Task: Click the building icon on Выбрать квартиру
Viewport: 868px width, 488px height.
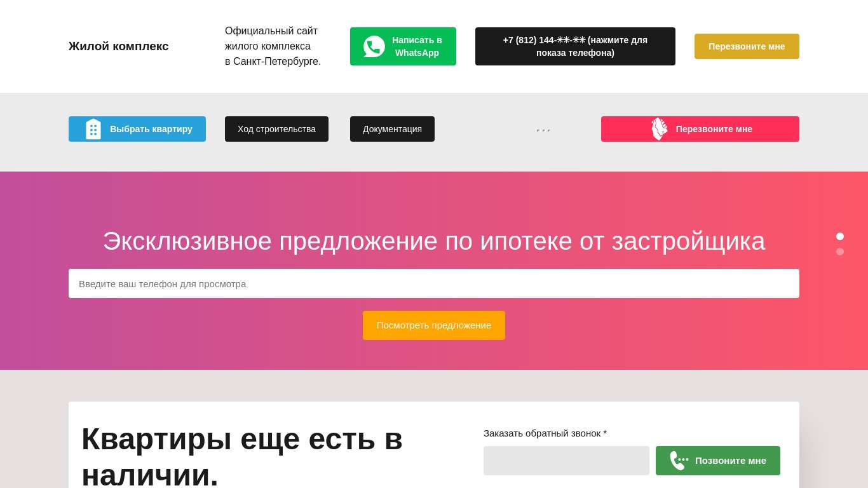Action: click(93, 129)
